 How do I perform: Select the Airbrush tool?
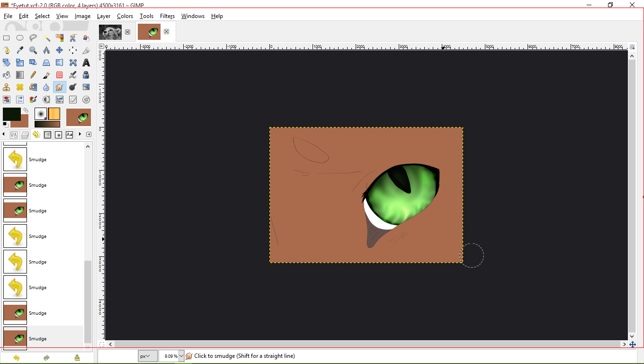(x=73, y=75)
